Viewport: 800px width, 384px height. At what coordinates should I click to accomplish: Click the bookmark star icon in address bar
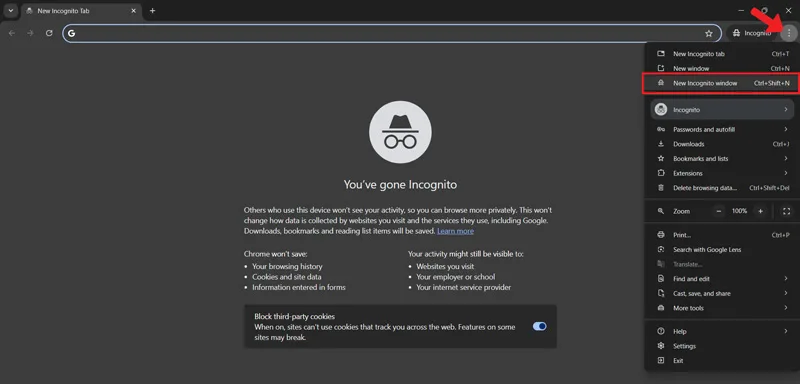[709, 33]
